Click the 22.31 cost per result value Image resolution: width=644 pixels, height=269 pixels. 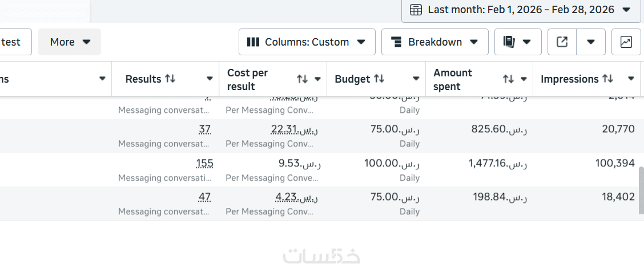(x=285, y=129)
